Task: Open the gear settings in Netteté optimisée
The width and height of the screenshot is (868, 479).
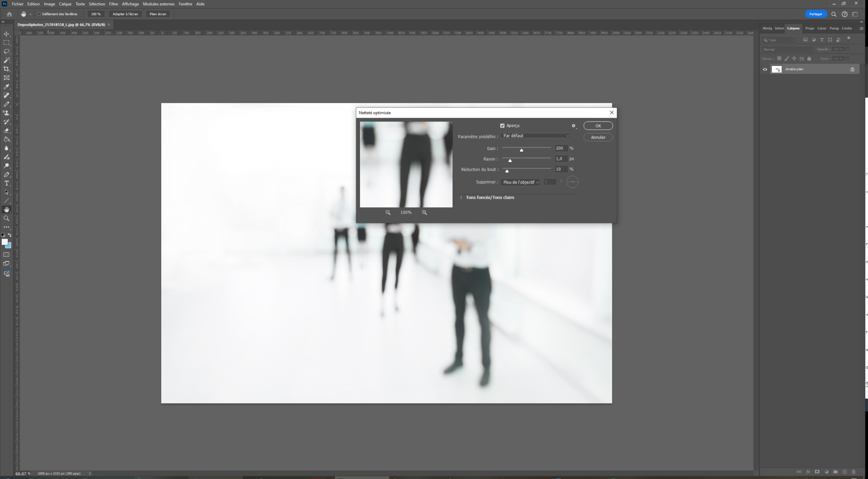Action: (x=574, y=126)
